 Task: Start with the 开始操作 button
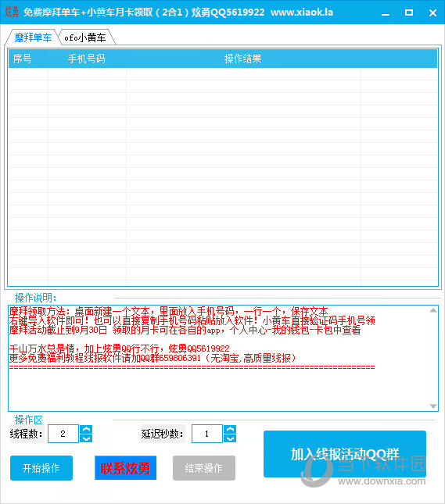tap(41, 468)
